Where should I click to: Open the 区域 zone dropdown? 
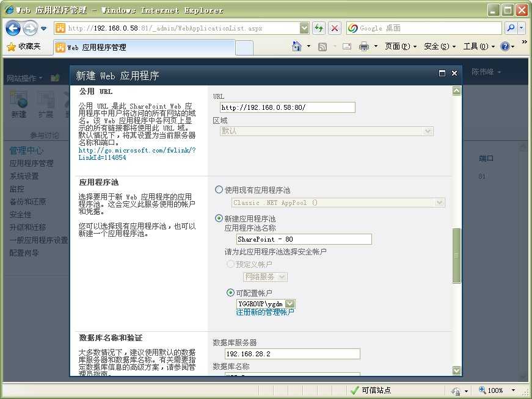click(326, 131)
